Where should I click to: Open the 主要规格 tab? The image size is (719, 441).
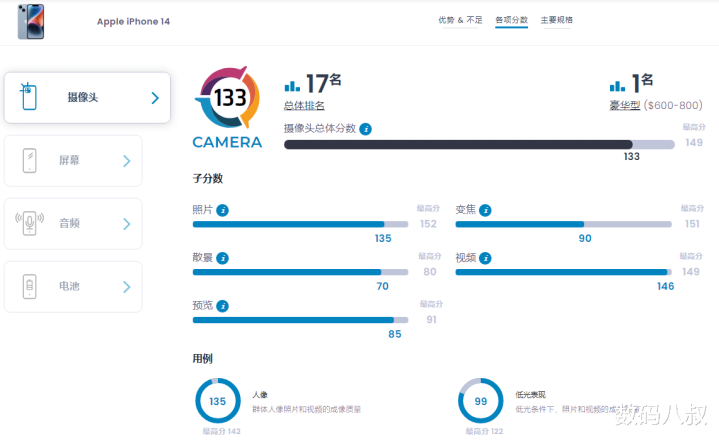(x=556, y=20)
